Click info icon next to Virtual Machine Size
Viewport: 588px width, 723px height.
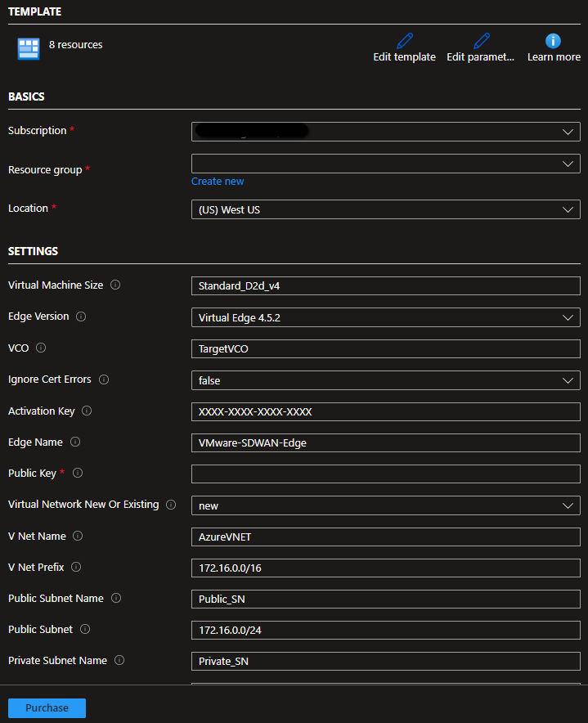(115, 285)
